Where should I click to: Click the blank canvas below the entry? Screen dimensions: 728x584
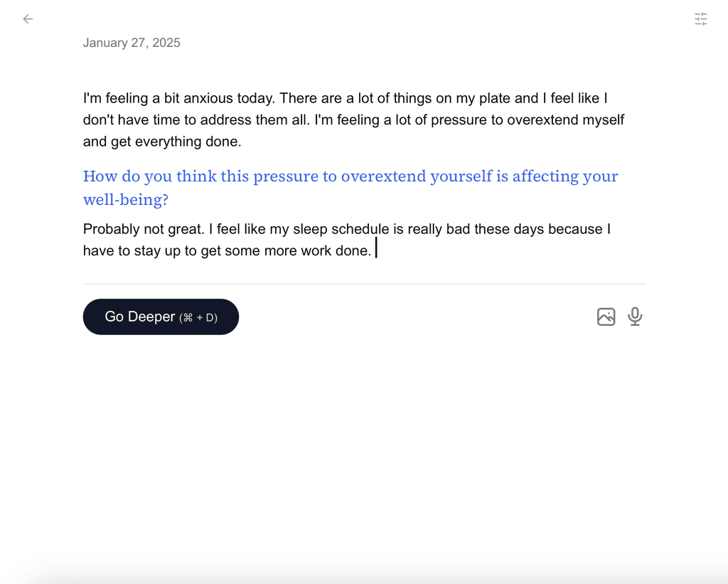pyautogui.click(x=364, y=441)
